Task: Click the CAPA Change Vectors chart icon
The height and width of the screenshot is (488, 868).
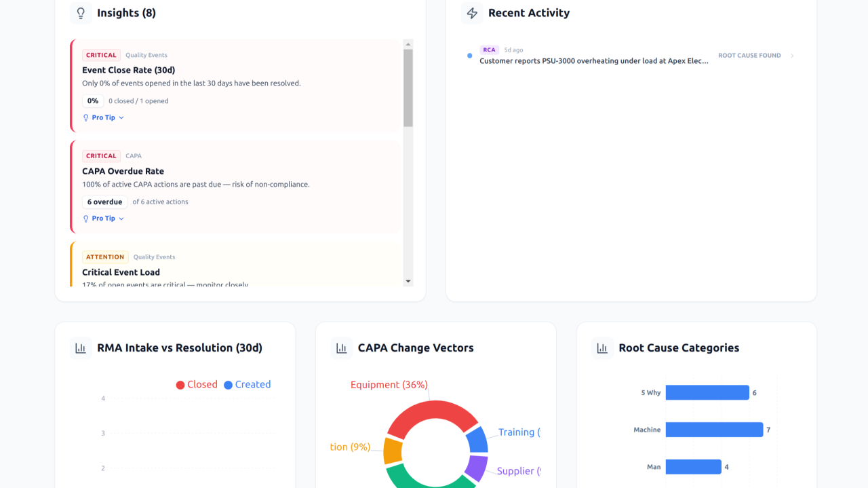Action: coord(342,348)
